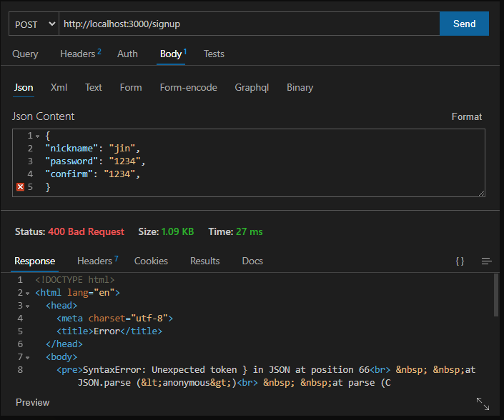The height and width of the screenshot is (420, 504).
Task: Click the editor resize grip corner
Action: point(481,193)
